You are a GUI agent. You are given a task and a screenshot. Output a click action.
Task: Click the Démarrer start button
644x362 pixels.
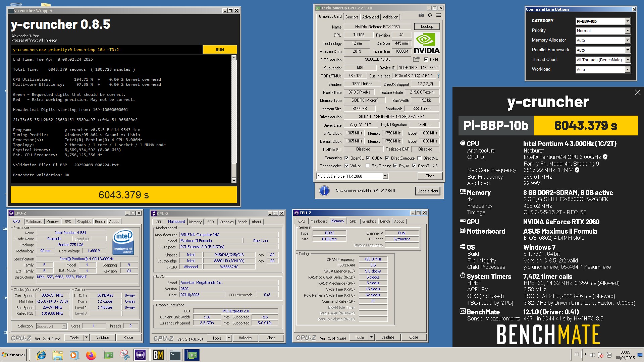pos(13,355)
